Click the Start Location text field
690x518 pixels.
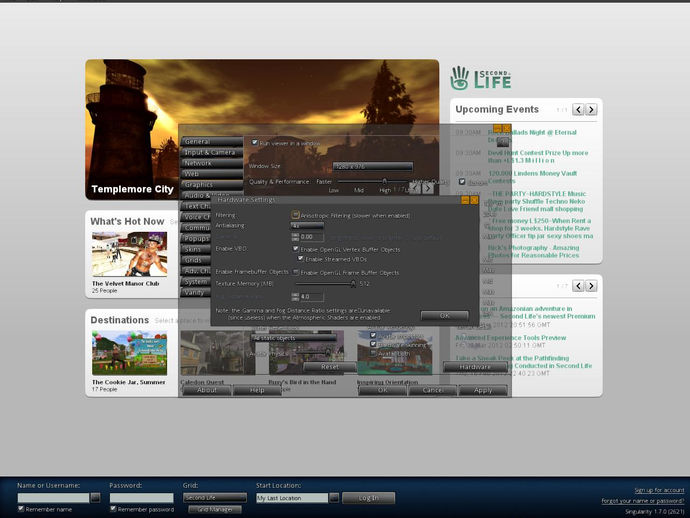(x=292, y=498)
